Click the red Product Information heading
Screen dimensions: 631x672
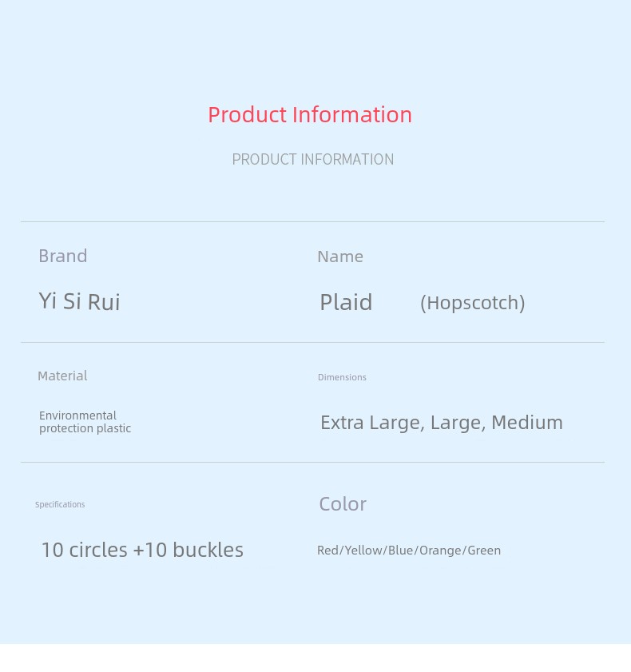click(310, 115)
